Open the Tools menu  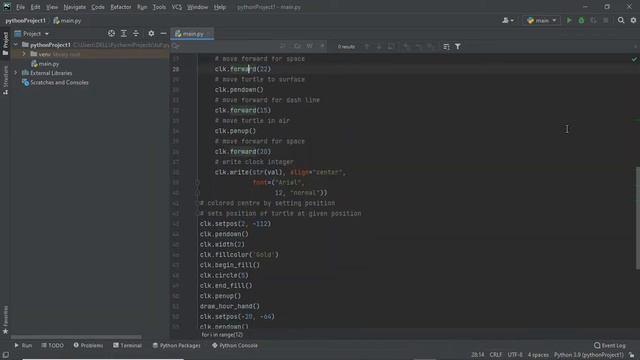coord(159,7)
